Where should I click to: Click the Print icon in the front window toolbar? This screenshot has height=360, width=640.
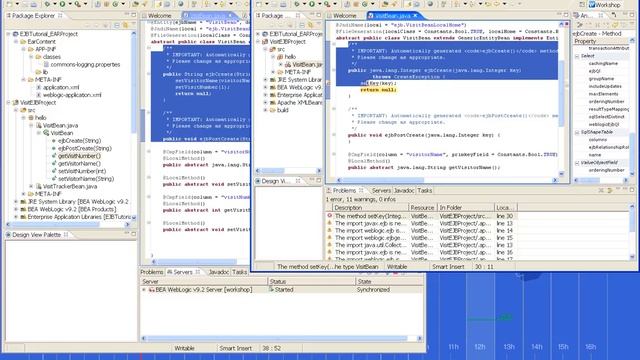(x=284, y=4)
